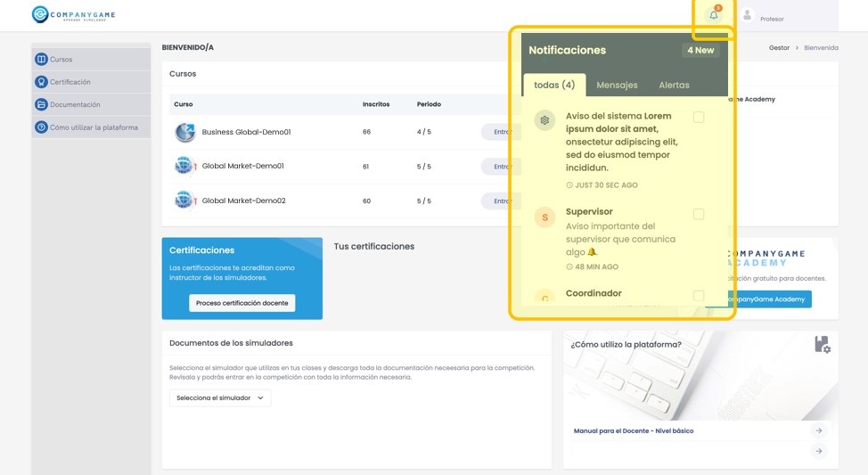Open the Aviso del sistema notification text

coord(622,142)
